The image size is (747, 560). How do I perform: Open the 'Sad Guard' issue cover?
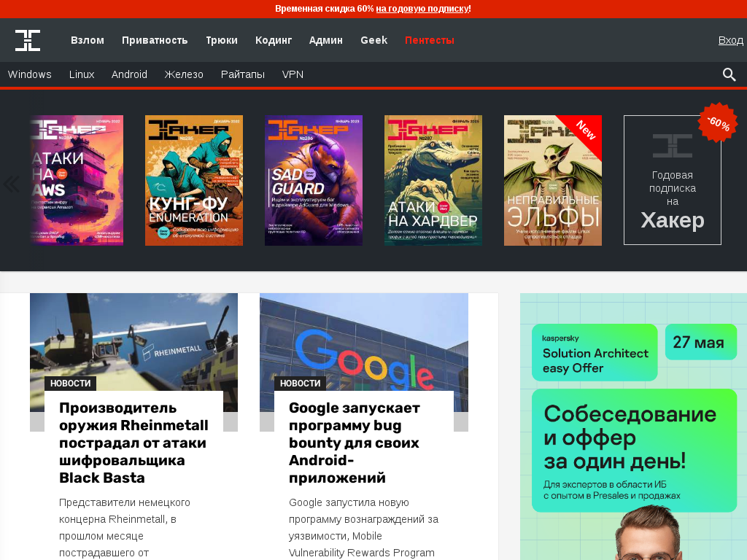point(314,181)
